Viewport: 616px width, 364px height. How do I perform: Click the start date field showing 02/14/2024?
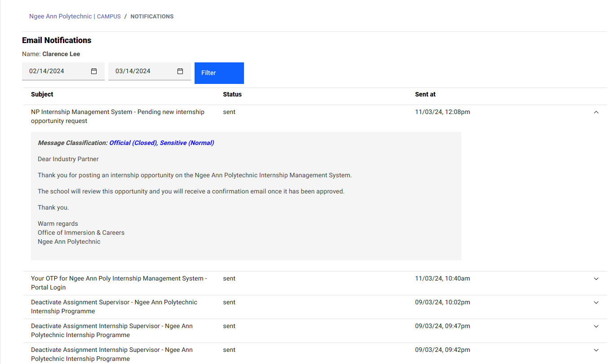click(x=54, y=71)
